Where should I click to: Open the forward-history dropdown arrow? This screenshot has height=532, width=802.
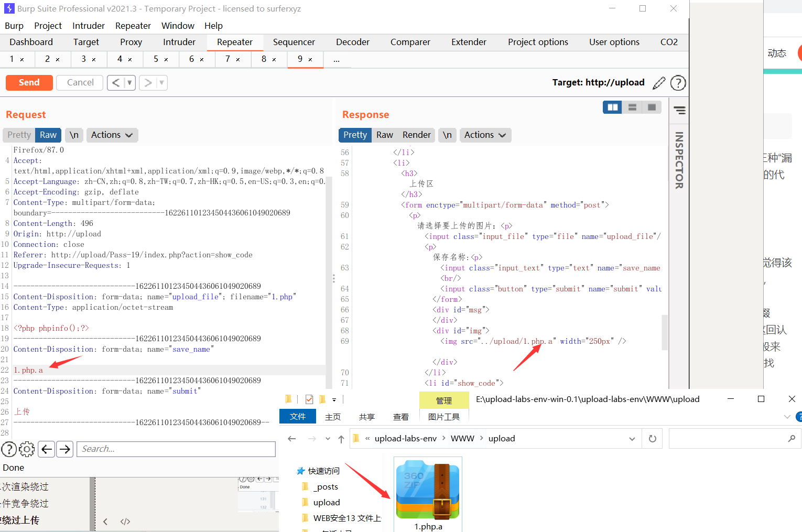click(x=162, y=82)
